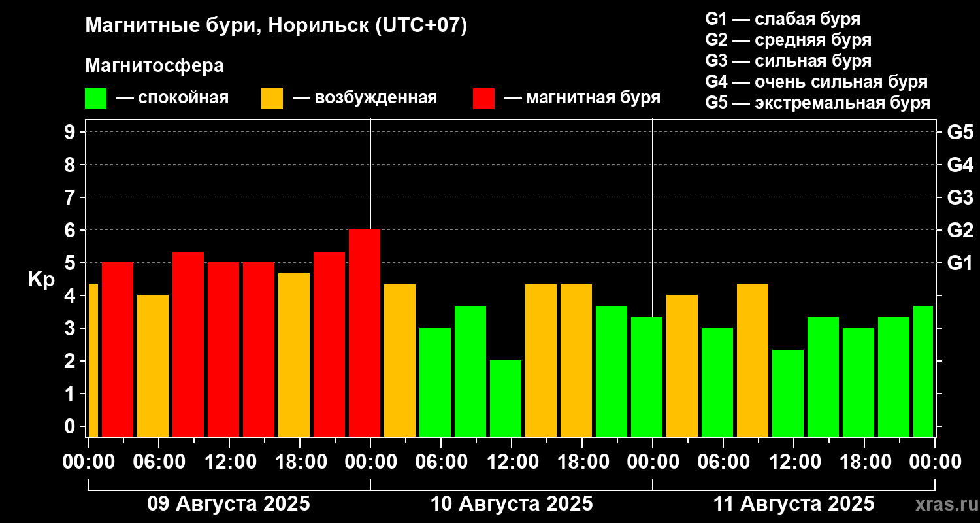980x523 pixels.
Task: Click the '12:00' time label above 10 August
Action: (512, 462)
